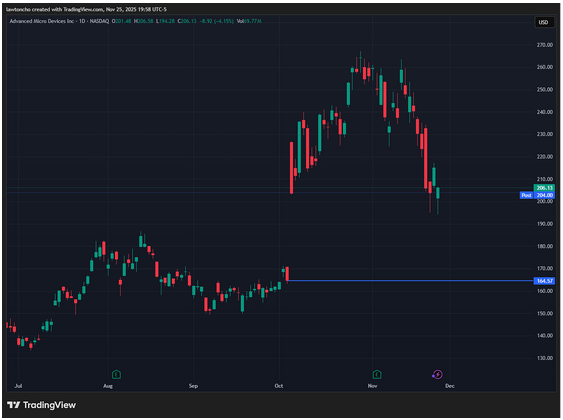This screenshot has width=563, height=420.
Task: Click the TradingView brand text link
Action: coord(49,405)
